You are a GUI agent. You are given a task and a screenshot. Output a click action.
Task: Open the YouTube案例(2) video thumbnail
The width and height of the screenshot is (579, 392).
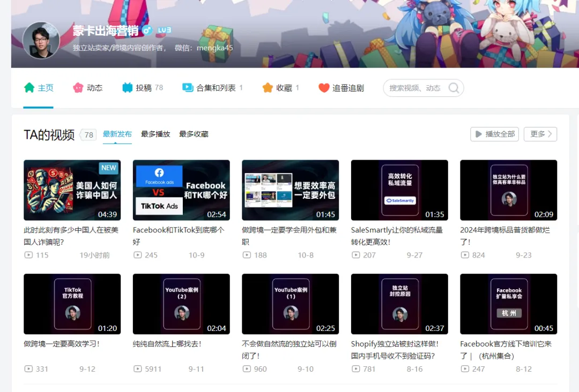181,304
